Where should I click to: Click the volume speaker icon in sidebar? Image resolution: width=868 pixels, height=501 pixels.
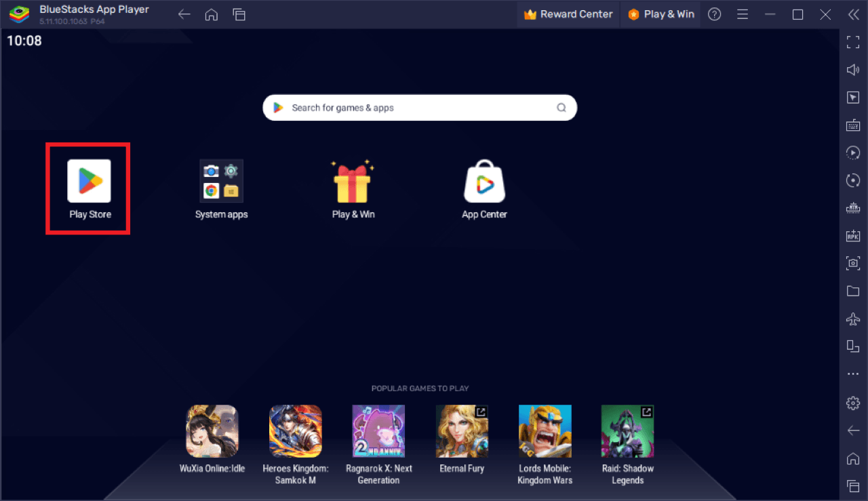click(853, 70)
